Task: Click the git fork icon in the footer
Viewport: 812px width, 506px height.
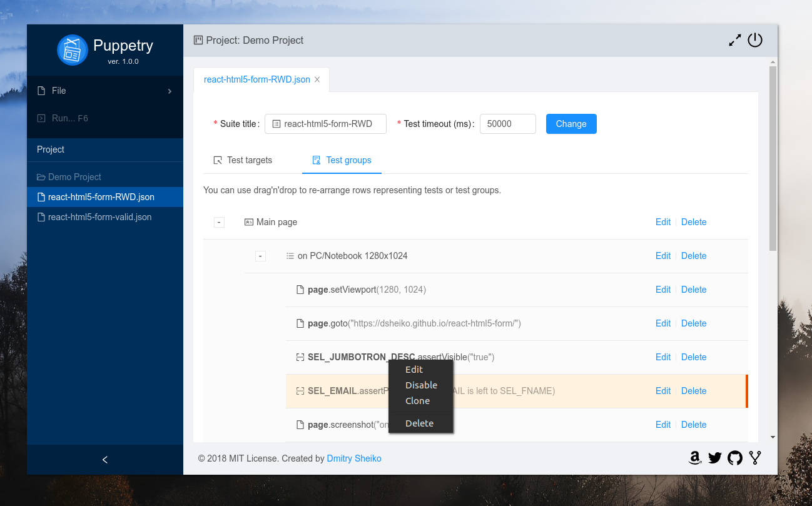Action: [x=755, y=458]
